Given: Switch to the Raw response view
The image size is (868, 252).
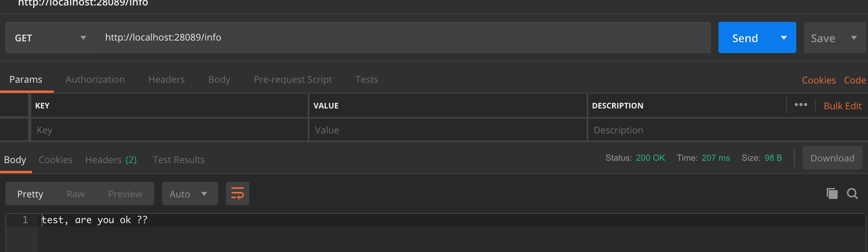Looking at the screenshot, I should point(76,194).
